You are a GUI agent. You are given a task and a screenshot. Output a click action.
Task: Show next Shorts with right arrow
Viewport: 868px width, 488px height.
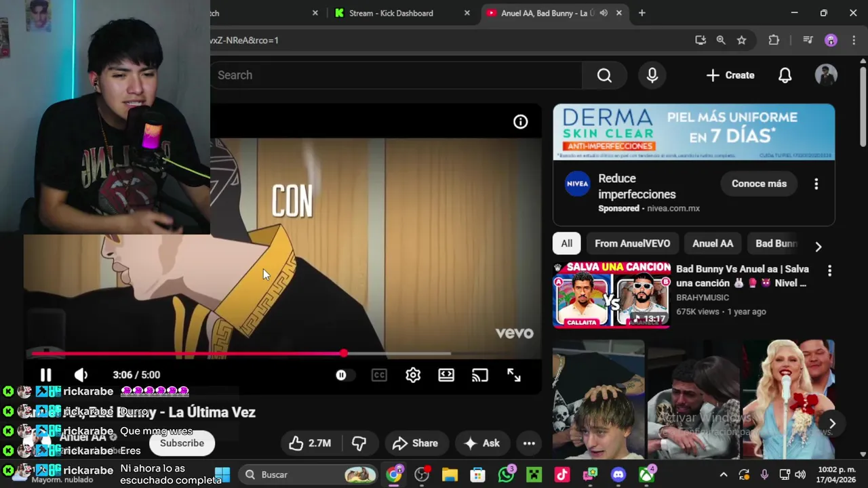coord(832,424)
